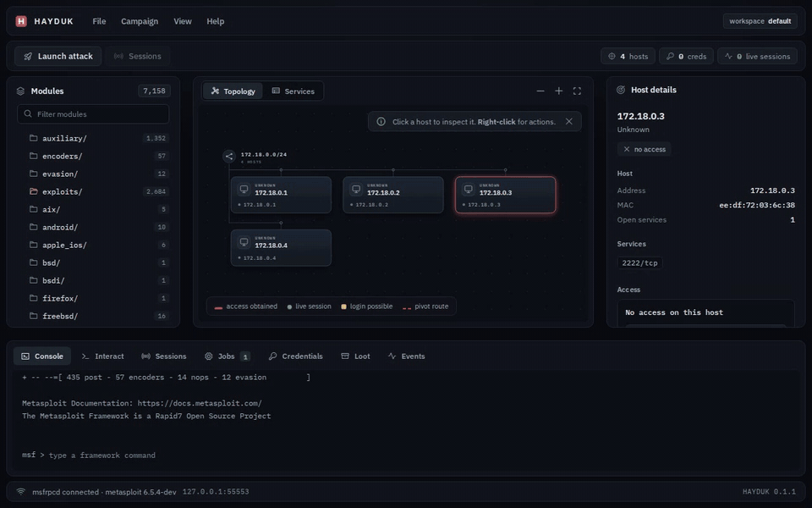The height and width of the screenshot is (508, 812).
Task: Open the Campaign menu
Action: coord(140,21)
